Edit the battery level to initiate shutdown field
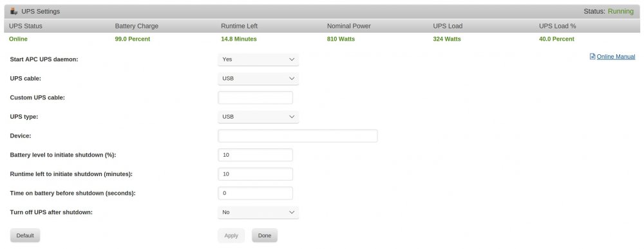 point(256,155)
